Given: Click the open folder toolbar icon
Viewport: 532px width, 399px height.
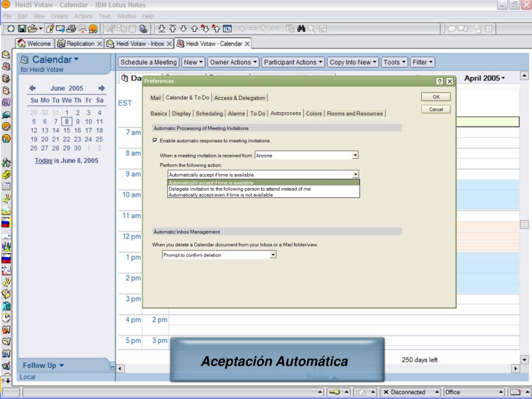Looking at the screenshot, I should pyautogui.click(x=32, y=29).
